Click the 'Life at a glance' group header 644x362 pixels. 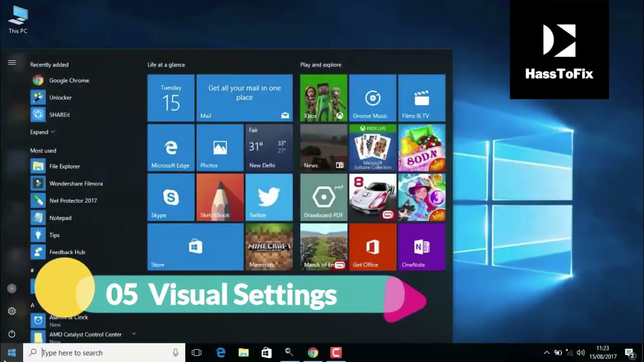pos(166,65)
